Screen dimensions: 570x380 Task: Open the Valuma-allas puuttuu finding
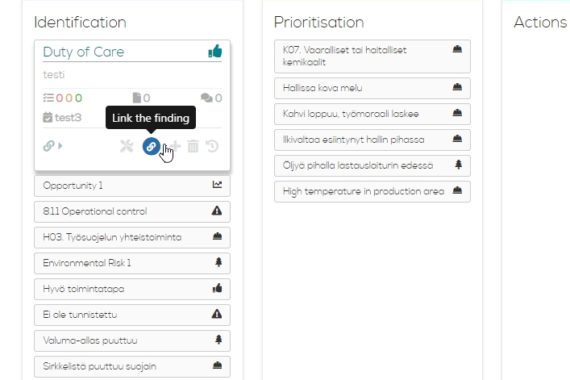(x=132, y=340)
